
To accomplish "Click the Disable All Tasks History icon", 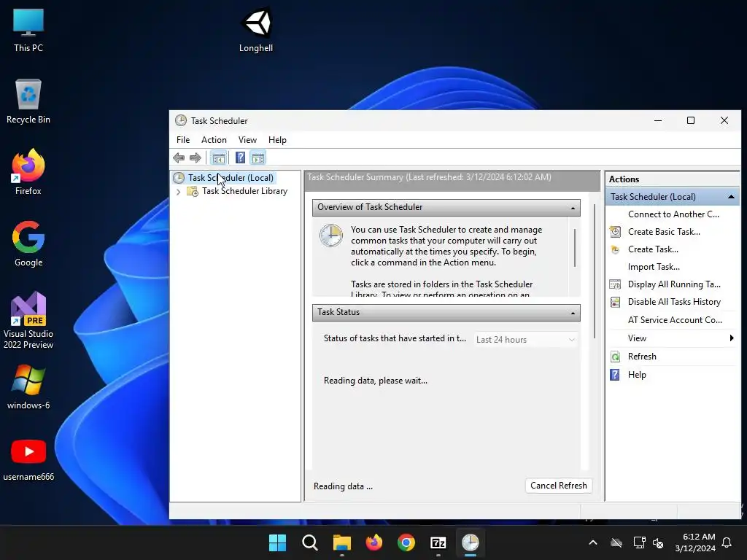I will pos(616,302).
